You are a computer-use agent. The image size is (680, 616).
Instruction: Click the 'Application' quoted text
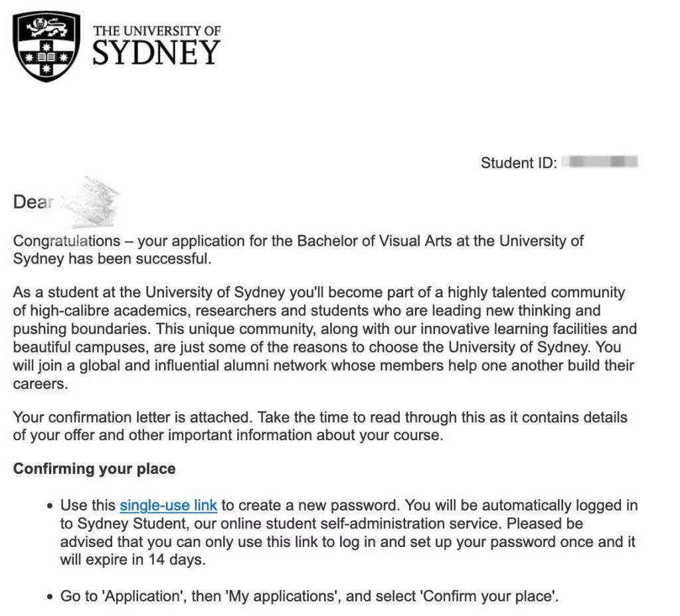pyautogui.click(x=141, y=596)
